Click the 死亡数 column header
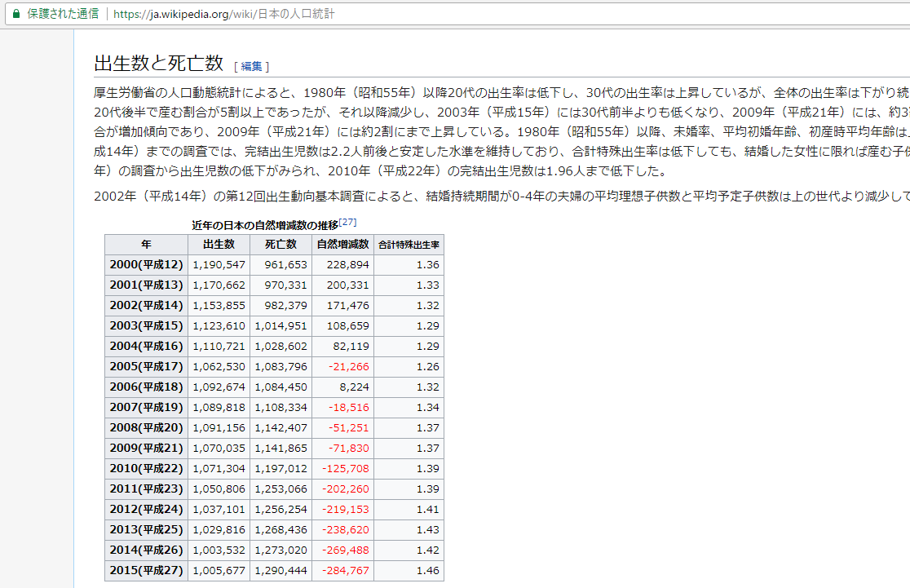 click(281, 244)
